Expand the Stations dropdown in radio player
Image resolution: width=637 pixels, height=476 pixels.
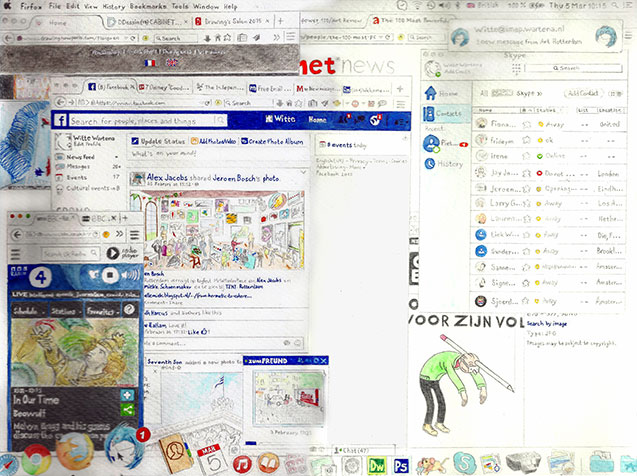coord(65,312)
